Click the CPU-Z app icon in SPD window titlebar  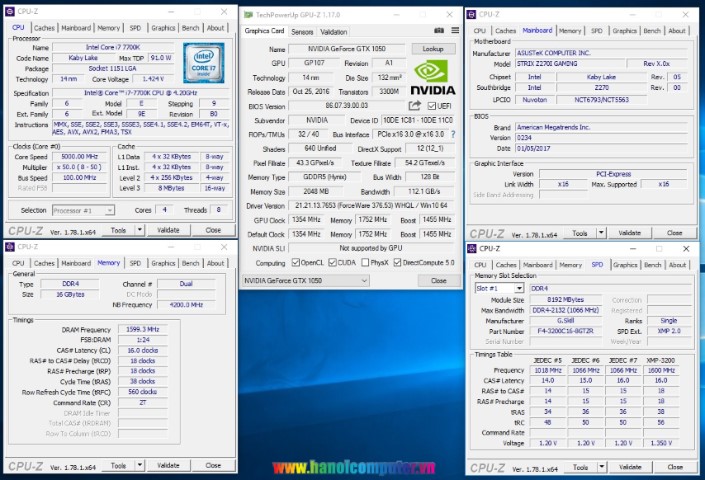click(472, 249)
